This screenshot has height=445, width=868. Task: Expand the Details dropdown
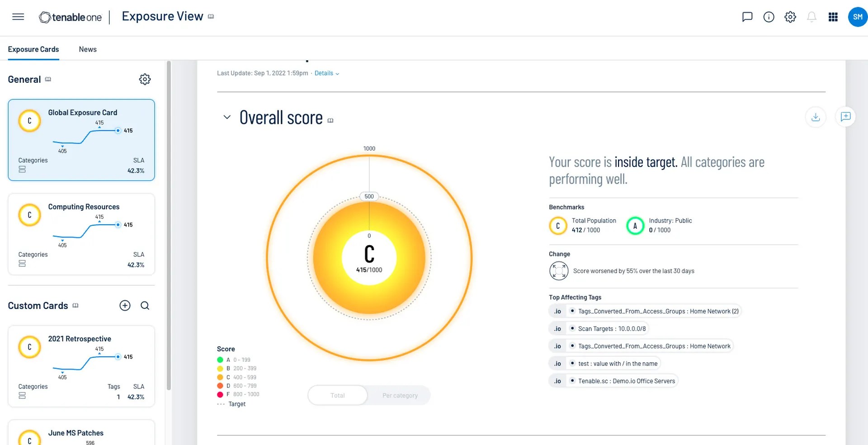(x=326, y=73)
